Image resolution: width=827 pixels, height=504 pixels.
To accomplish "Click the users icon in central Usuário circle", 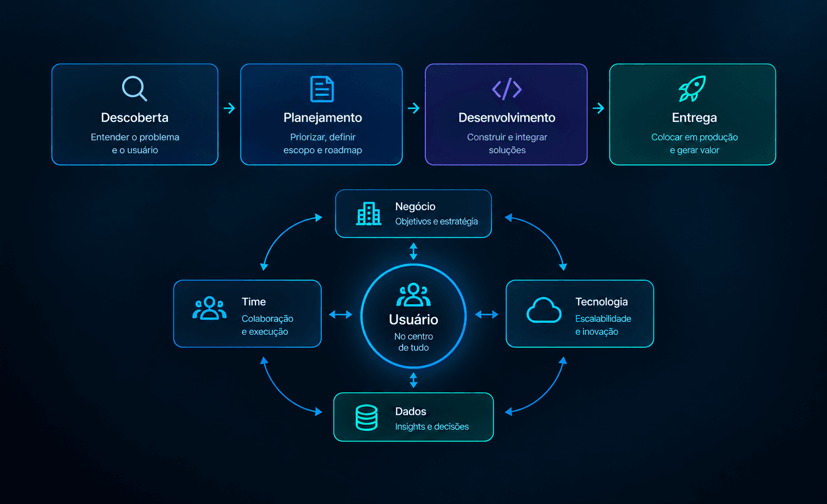I will (413, 294).
